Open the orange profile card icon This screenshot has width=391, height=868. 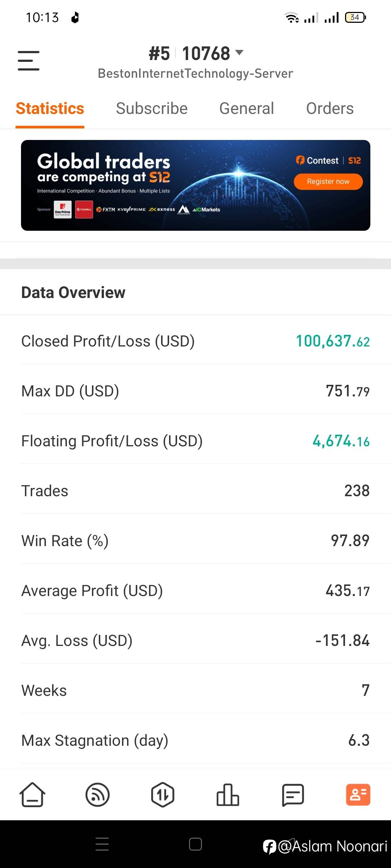358,795
